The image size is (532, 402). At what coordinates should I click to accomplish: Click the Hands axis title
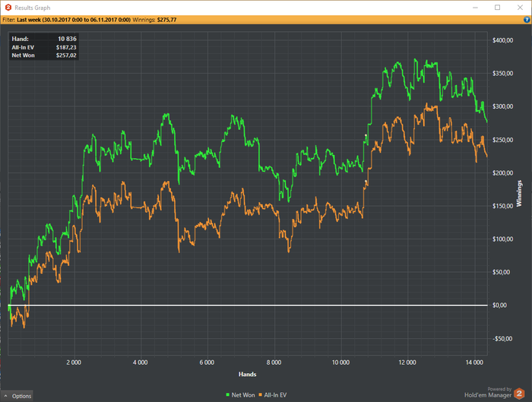point(247,374)
